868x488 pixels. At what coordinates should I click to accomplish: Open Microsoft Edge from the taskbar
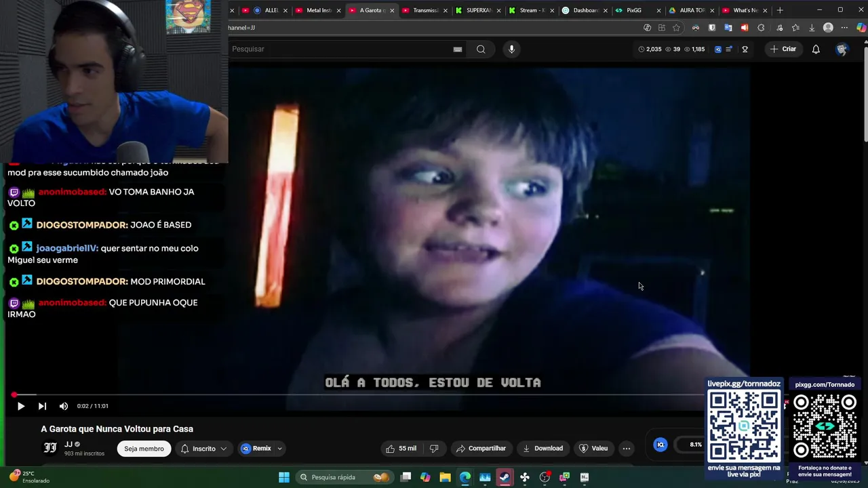pos(465,477)
